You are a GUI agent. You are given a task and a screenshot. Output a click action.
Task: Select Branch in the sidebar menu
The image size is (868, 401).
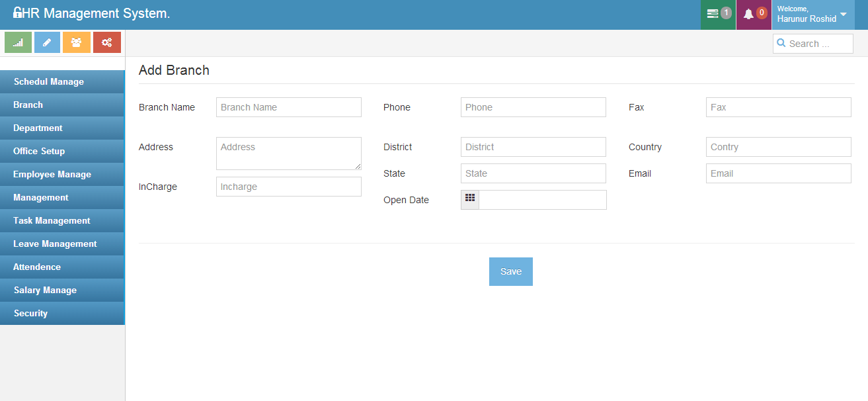click(28, 105)
